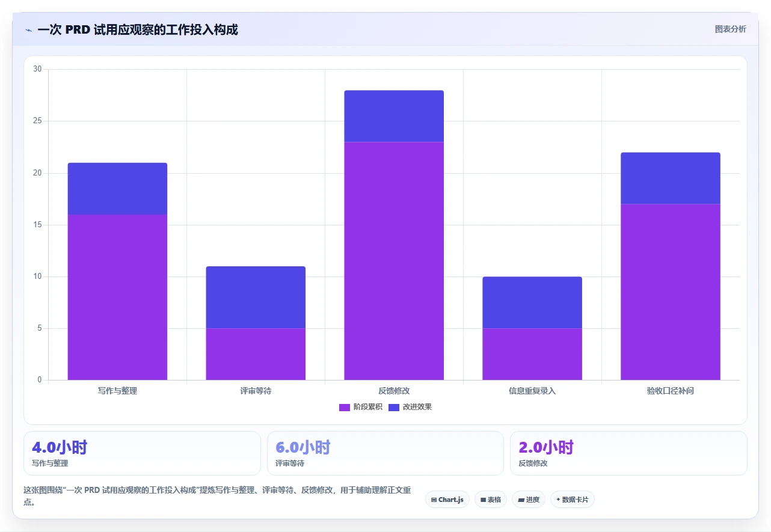Click the purple 写作与整理 bar segment

pos(117,297)
